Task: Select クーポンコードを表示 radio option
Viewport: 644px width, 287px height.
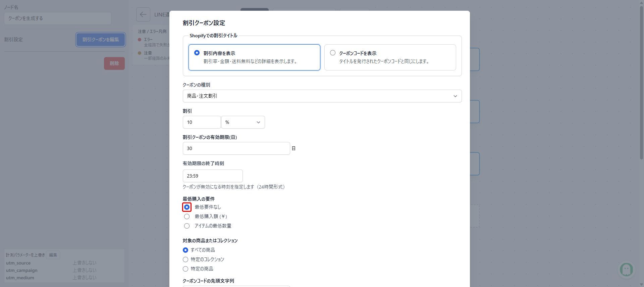Action: (333, 53)
